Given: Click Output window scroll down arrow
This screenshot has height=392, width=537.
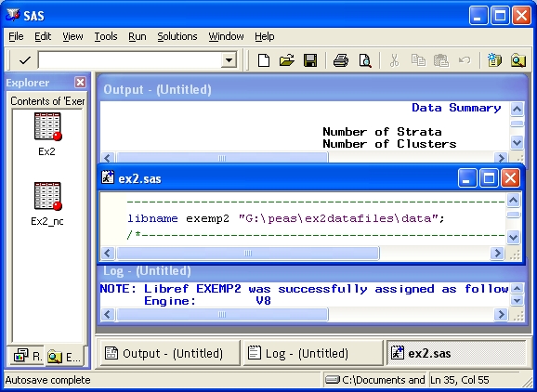Looking at the screenshot, I should click(x=517, y=142).
